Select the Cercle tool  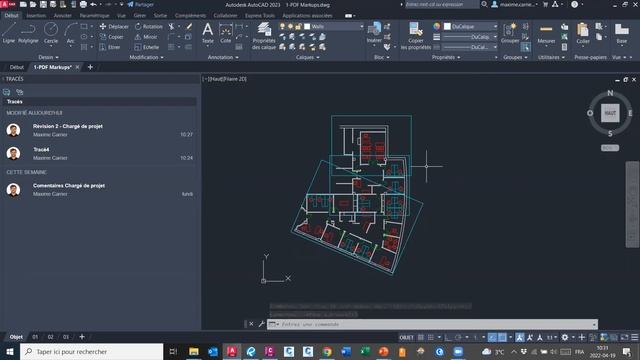[x=51, y=33]
